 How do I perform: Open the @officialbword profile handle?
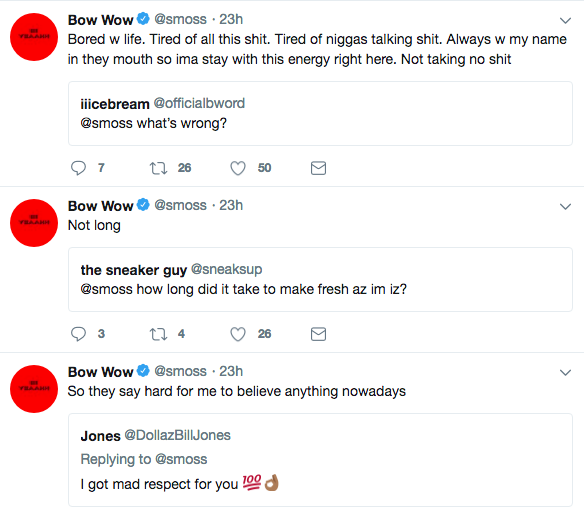coord(199,103)
